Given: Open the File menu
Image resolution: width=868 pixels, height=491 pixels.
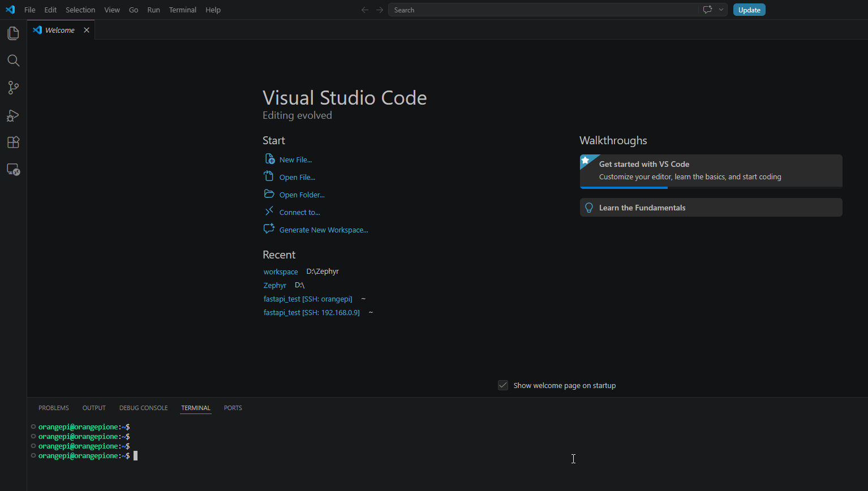Looking at the screenshot, I should coord(30,10).
